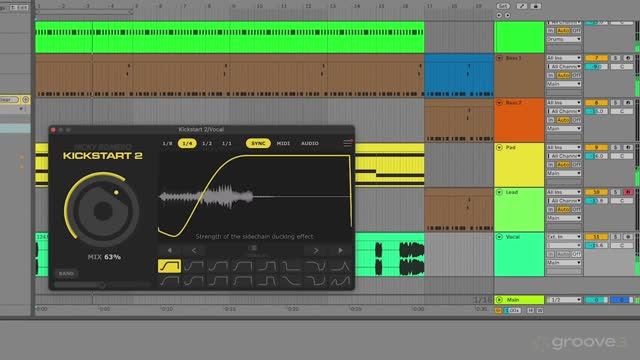Advance with the filled right arrow
Image resolution: width=640 pixels, height=360 pixels.
tap(340, 250)
